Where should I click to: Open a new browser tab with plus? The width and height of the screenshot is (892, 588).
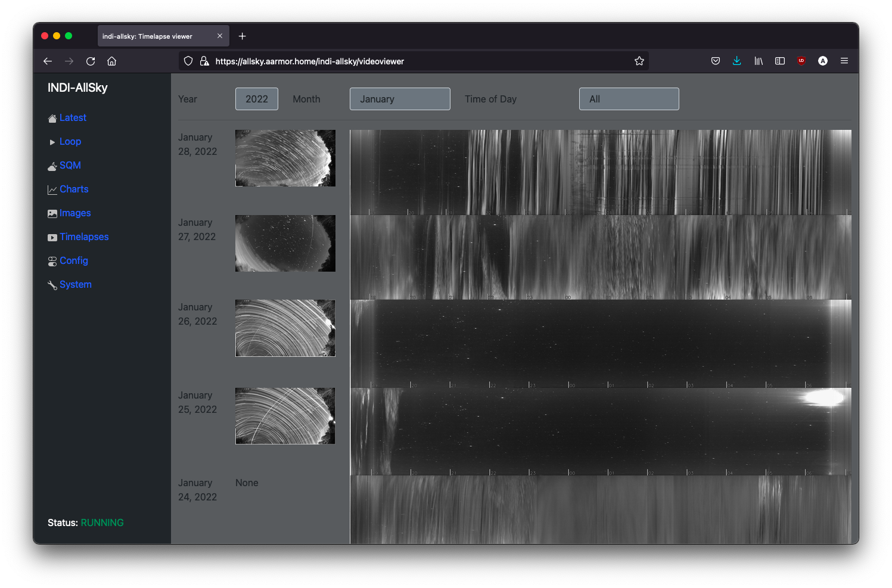pyautogui.click(x=243, y=36)
